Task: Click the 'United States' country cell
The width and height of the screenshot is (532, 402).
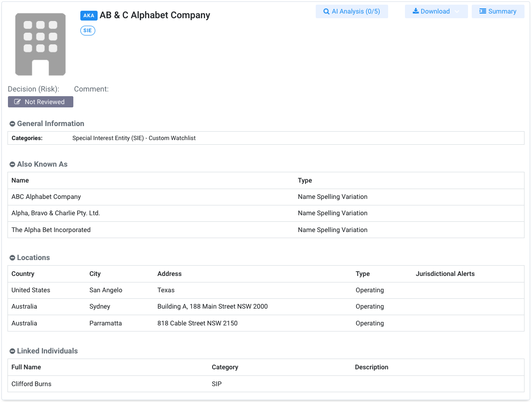Action: (31, 290)
